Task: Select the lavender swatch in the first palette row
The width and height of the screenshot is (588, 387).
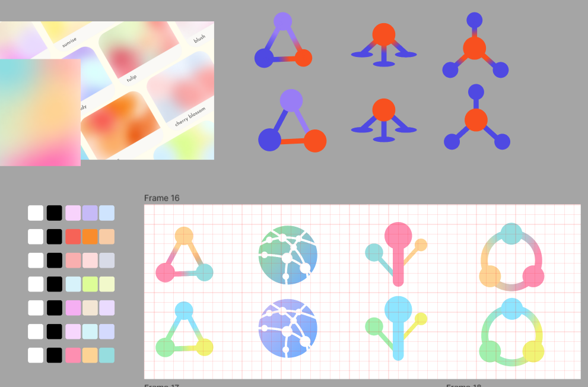Action: point(90,213)
